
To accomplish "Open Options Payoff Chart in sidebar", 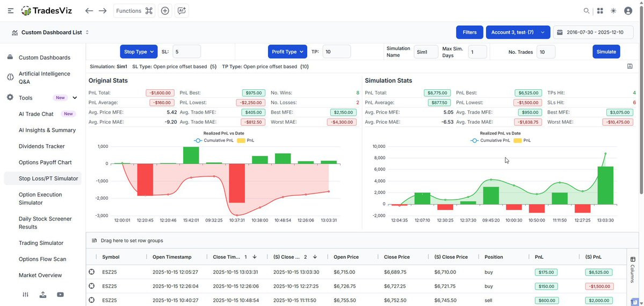I will pyautogui.click(x=45, y=162).
